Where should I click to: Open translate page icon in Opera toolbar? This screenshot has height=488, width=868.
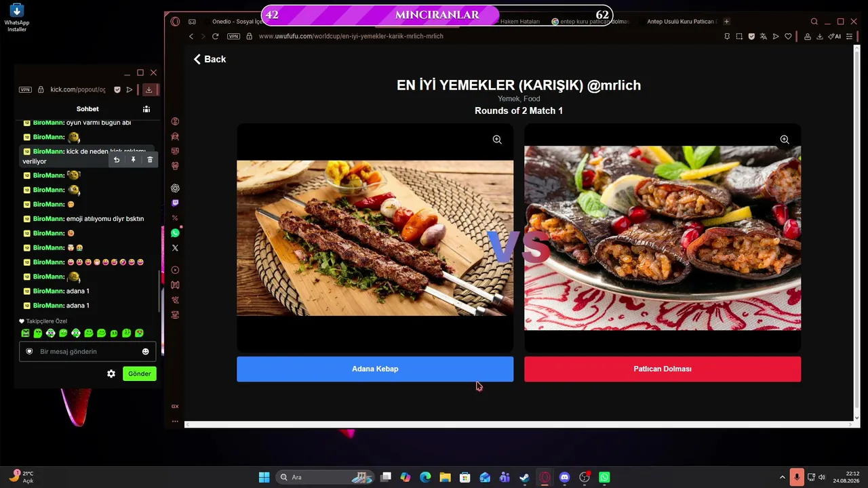coord(764,36)
